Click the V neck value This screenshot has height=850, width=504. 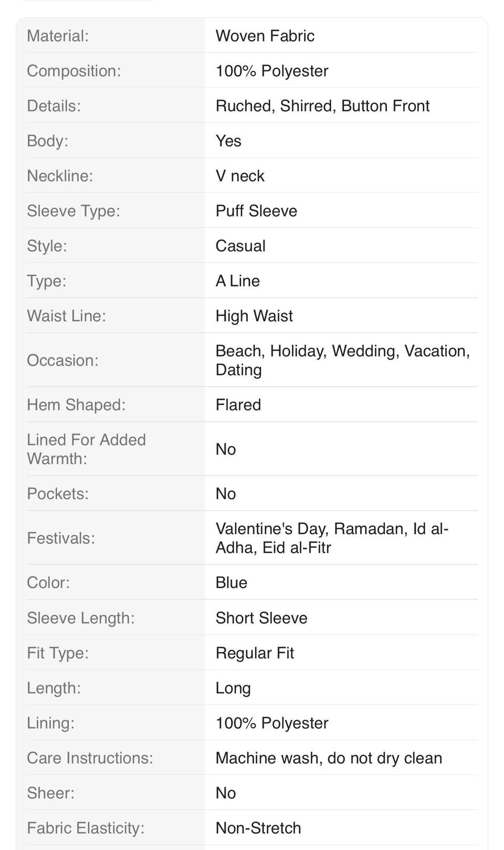click(240, 175)
